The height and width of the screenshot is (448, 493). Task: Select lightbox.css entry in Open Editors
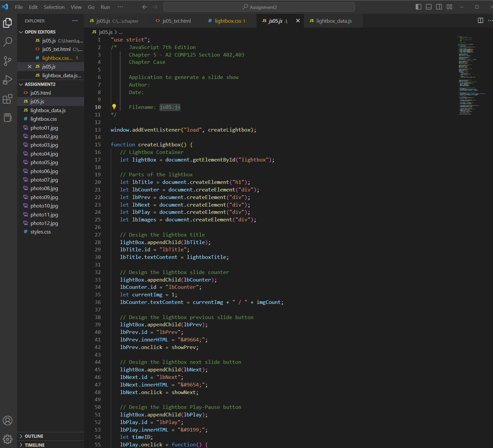pyautogui.click(x=51, y=58)
